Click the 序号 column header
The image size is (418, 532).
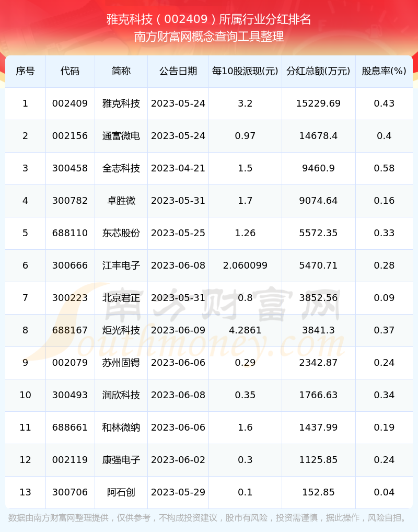coord(25,71)
